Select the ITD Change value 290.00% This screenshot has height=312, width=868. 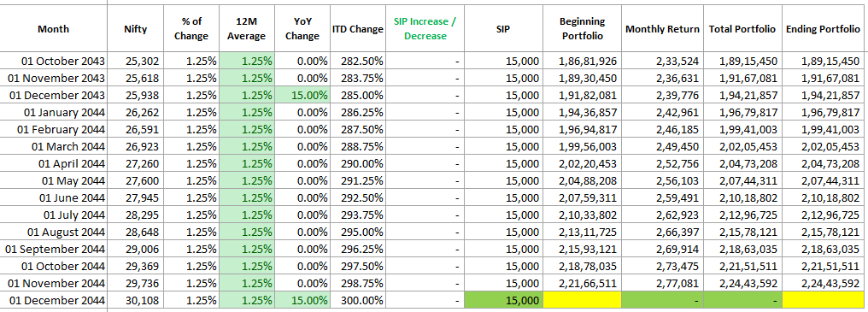358,163
